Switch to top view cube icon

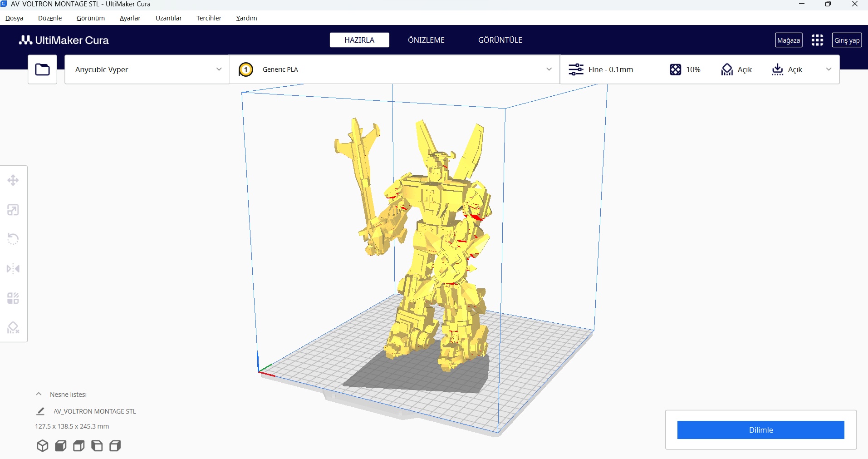click(78, 446)
